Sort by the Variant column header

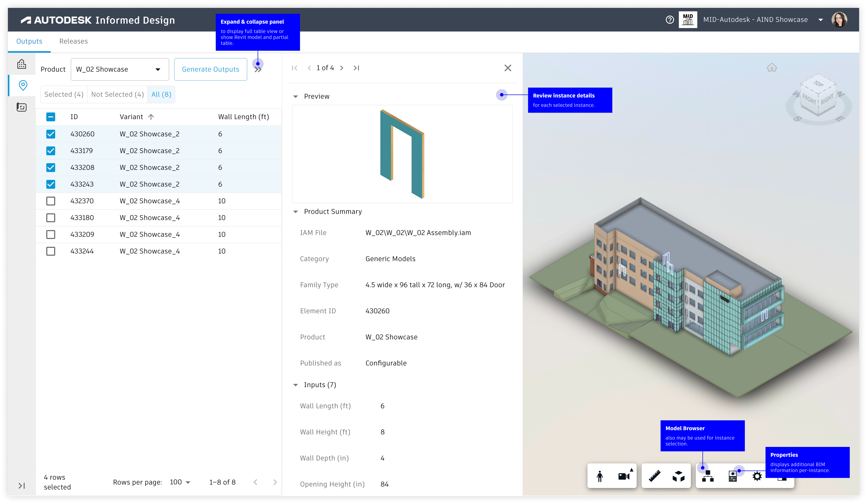point(132,117)
